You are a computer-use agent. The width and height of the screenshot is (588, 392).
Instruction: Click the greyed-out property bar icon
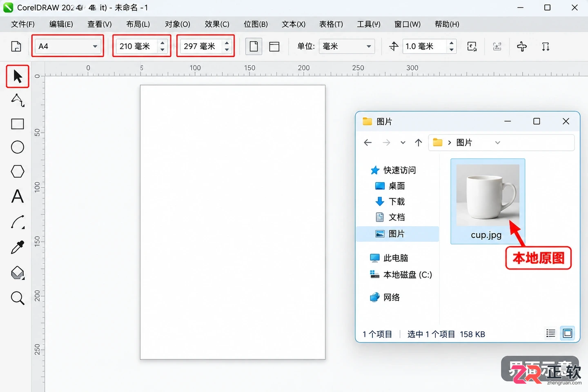(x=497, y=47)
